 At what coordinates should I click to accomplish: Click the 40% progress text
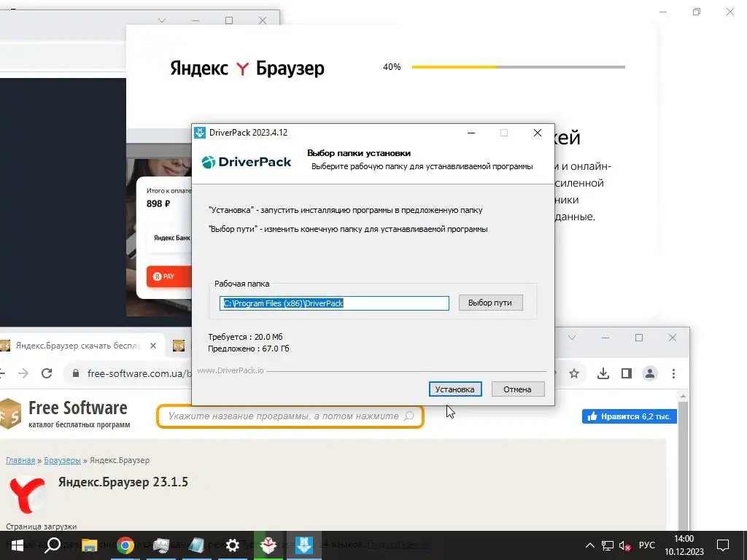pos(392,67)
